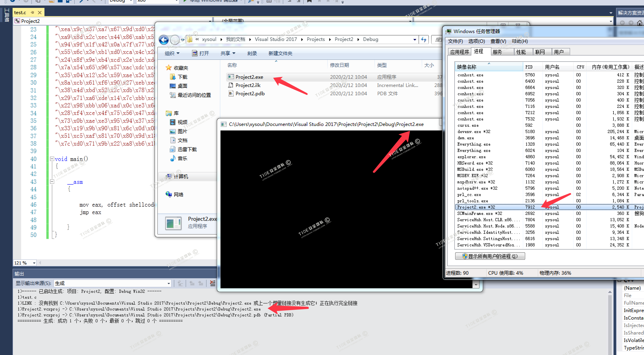Open Task Manager's View (查看) menu
Viewport: 644px width, 355px height.
(x=498, y=41)
